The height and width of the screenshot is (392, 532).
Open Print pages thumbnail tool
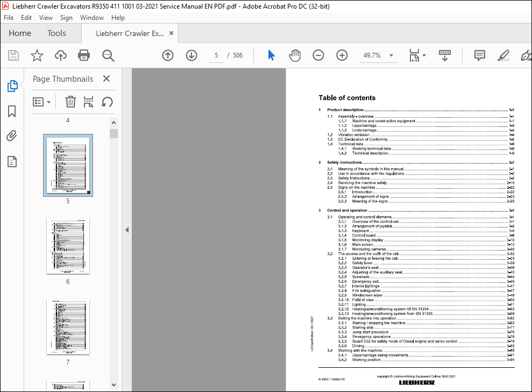click(x=88, y=102)
